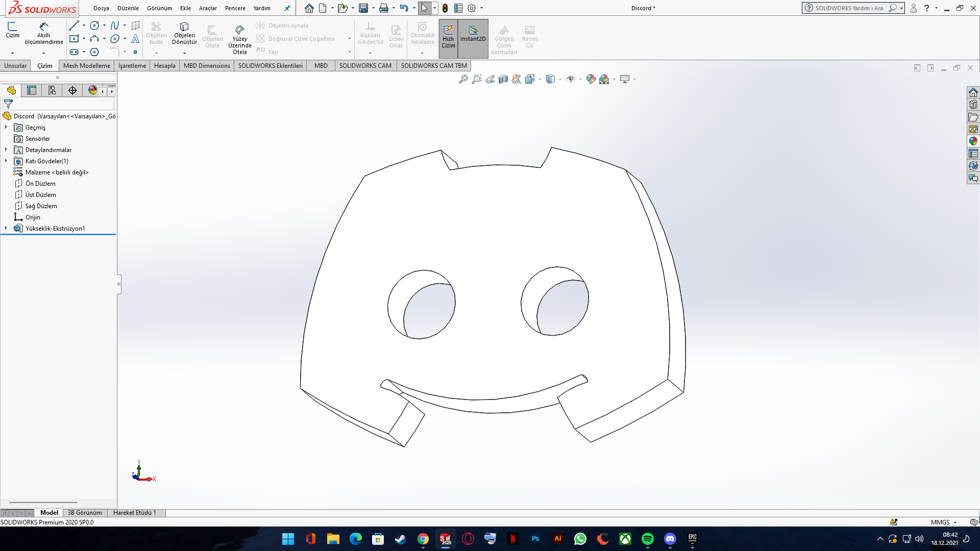Open the Araçlar menu
Image resolution: width=980 pixels, height=551 pixels.
click(x=208, y=8)
